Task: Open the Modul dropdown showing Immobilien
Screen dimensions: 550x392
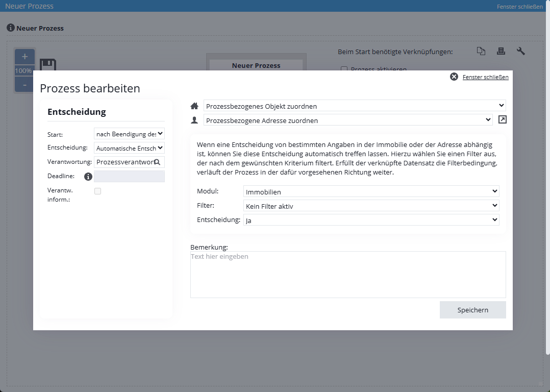Action: tap(371, 191)
